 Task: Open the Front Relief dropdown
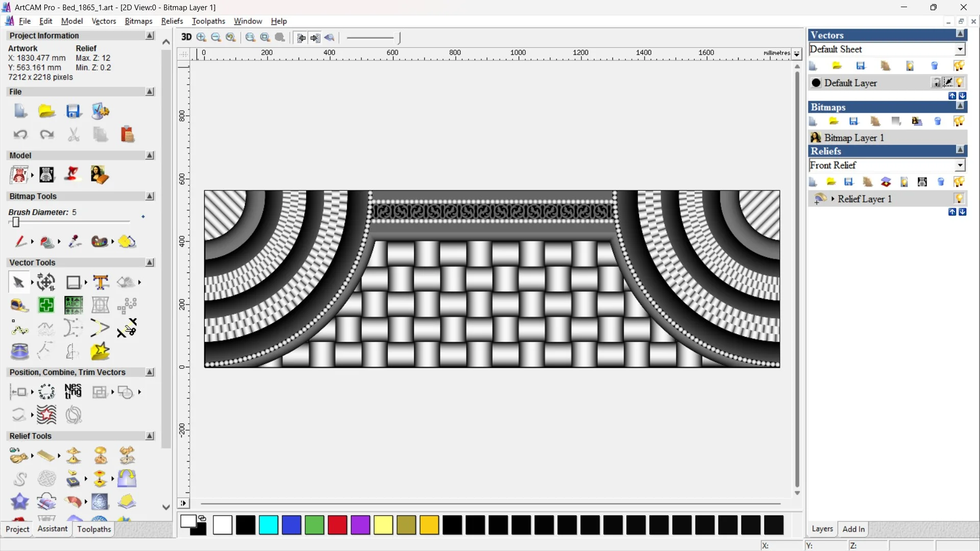pyautogui.click(x=960, y=165)
